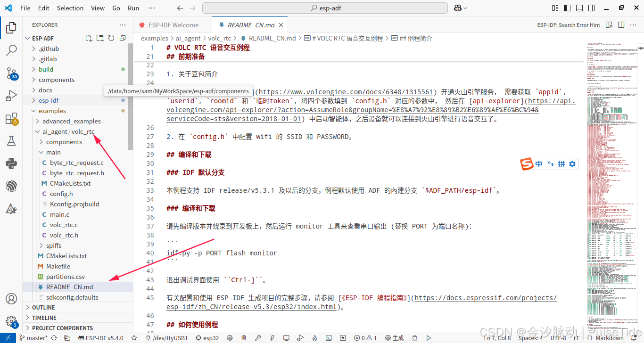Switch to ESP-IDF Welcome tab

[173, 25]
